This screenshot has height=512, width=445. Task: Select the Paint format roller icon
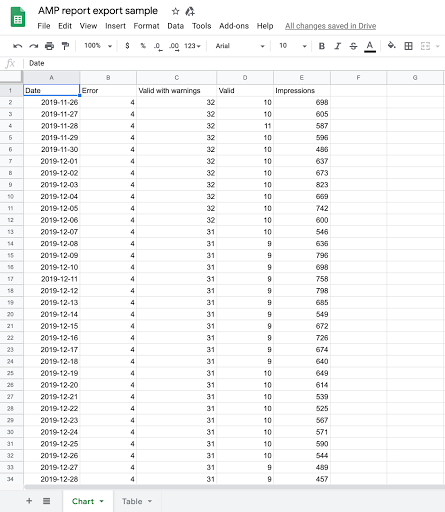pyautogui.click(x=65, y=46)
